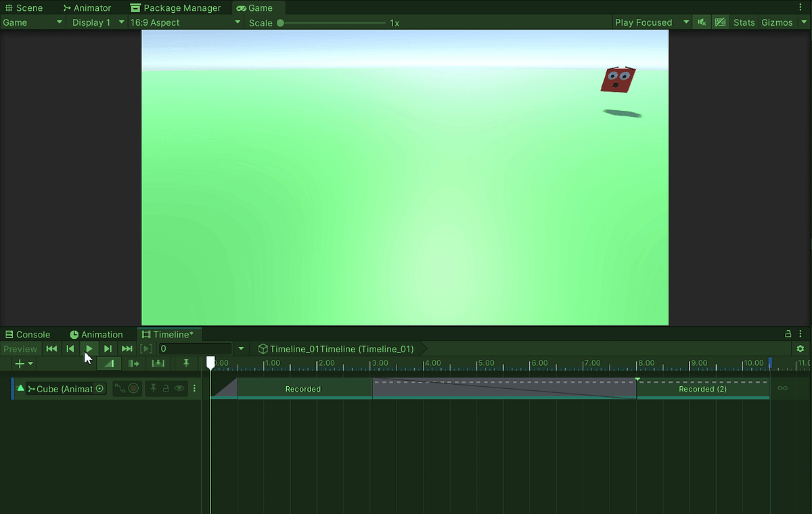The image size is (812, 514).
Task: Click the record button on the Cube track
Action: tap(133, 388)
